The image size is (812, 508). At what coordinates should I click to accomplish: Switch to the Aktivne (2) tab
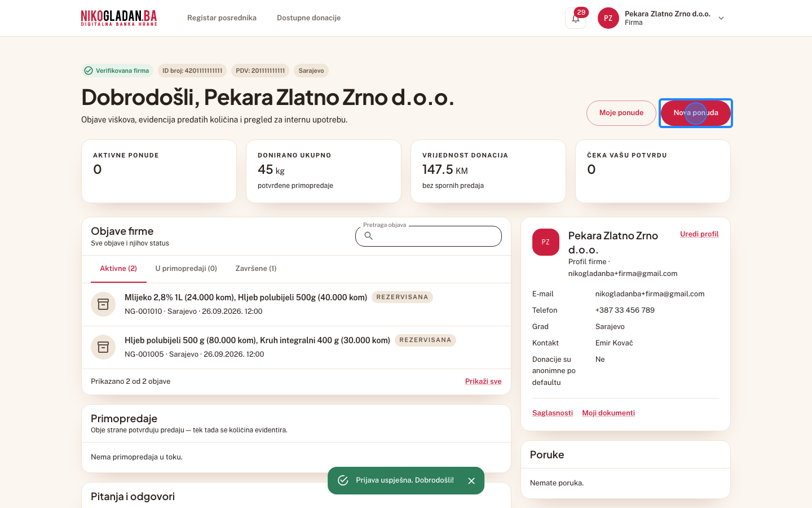pos(118,269)
